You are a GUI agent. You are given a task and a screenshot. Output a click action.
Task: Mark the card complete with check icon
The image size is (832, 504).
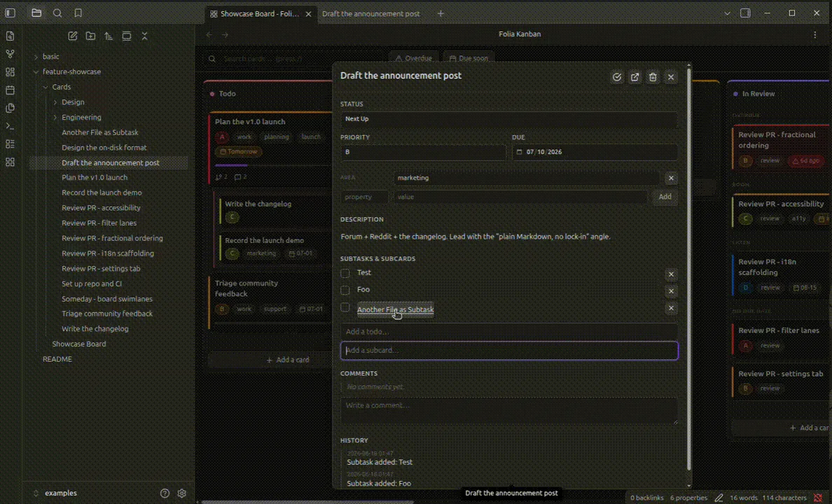click(x=616, y=77)
